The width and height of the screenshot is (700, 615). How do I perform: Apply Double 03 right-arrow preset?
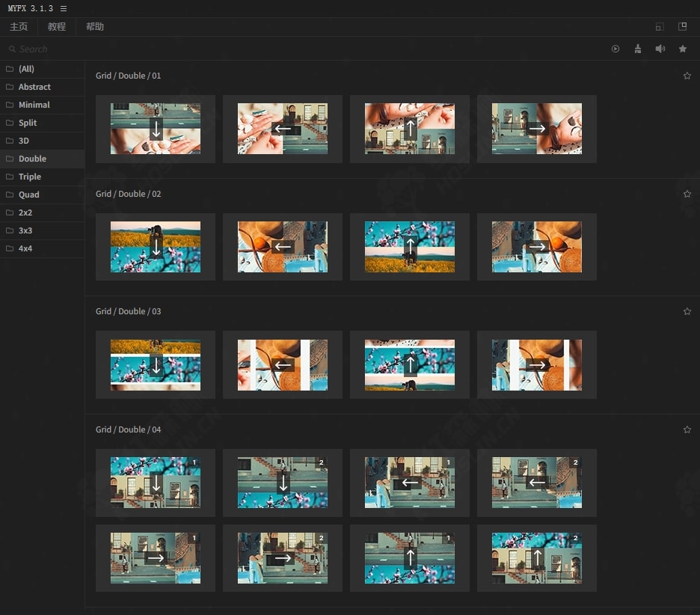[537, 365]
